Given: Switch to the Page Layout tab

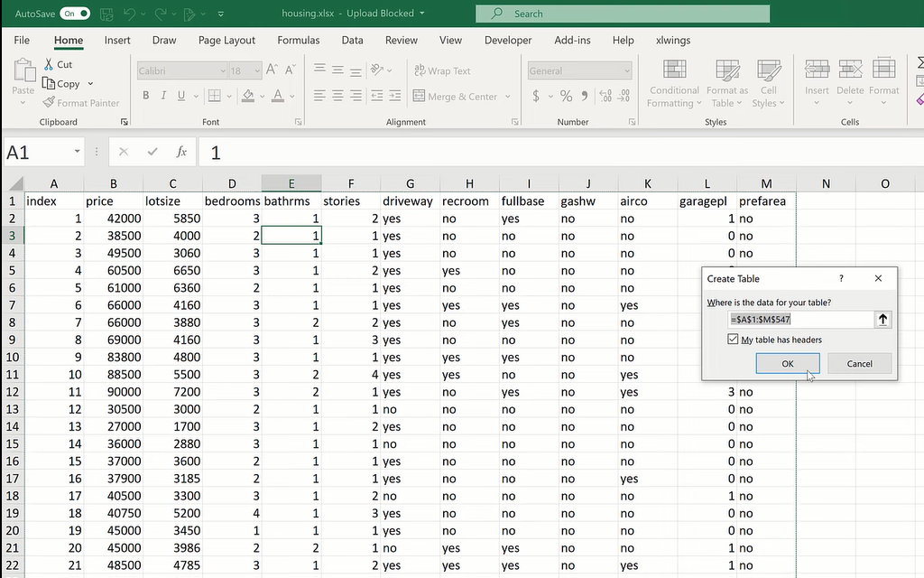Looking at the screenshot, I should (226, 40).
